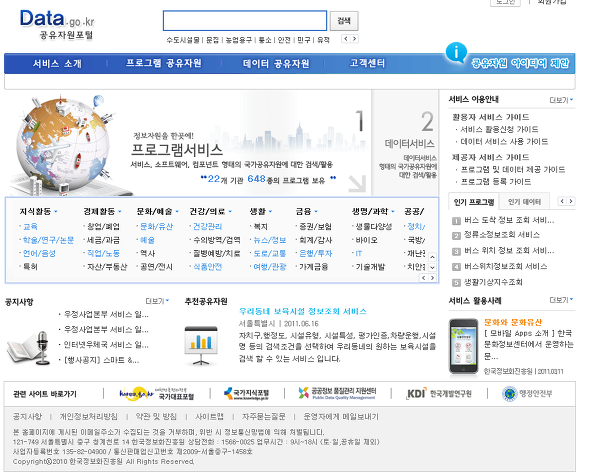The image size is (590, 473).
Task: Click the globe illustration in banner
Action: [x=63, y=144]
